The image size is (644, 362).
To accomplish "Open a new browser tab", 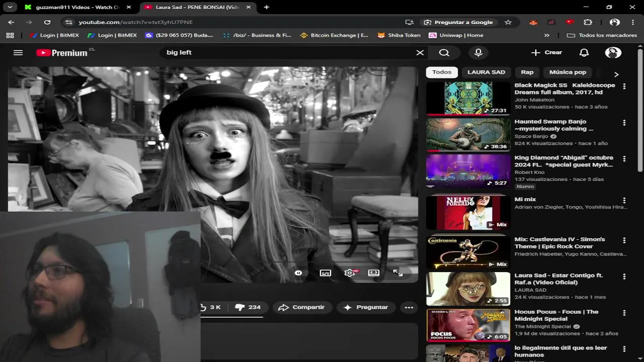I will (267, 7).
